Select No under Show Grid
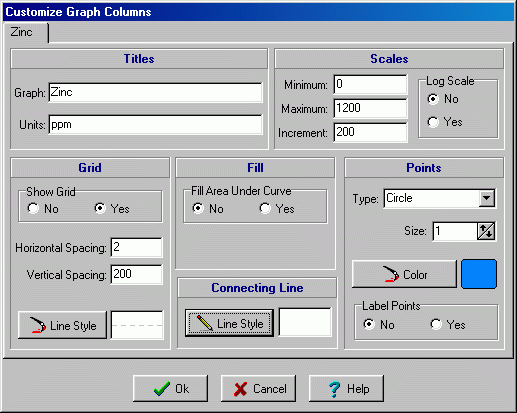 (x=33, y=208)
